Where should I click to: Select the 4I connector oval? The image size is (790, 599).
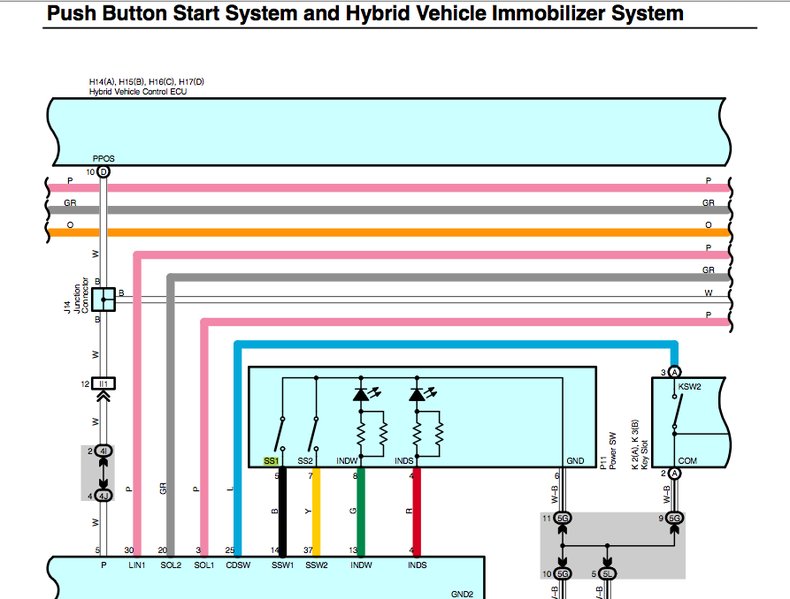point(103,451)
